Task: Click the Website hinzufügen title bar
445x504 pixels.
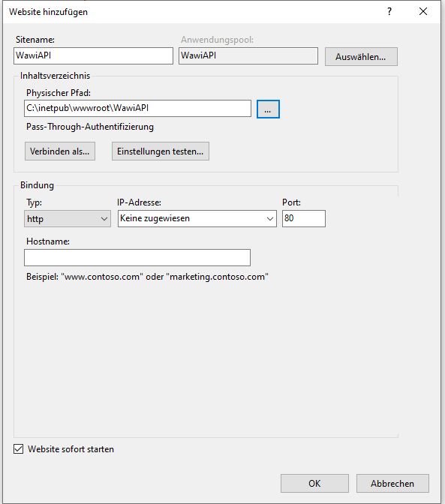Action: 193,12
